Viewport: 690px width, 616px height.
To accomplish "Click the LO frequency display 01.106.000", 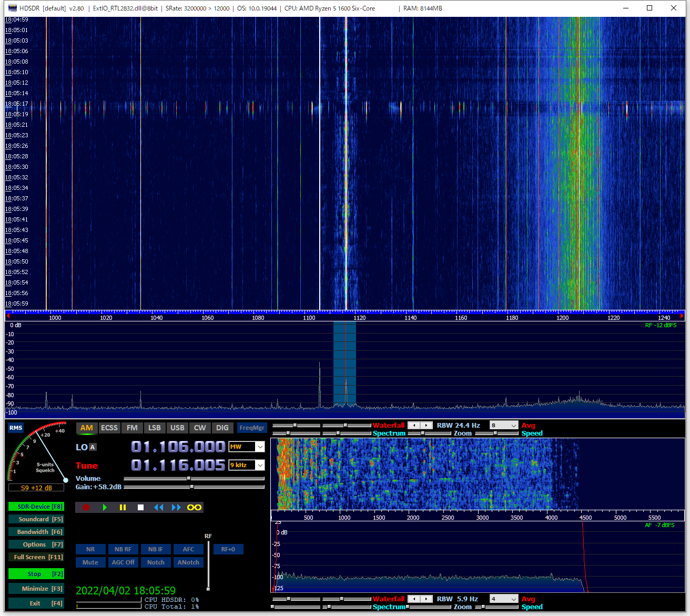I will tap(178, 447).
